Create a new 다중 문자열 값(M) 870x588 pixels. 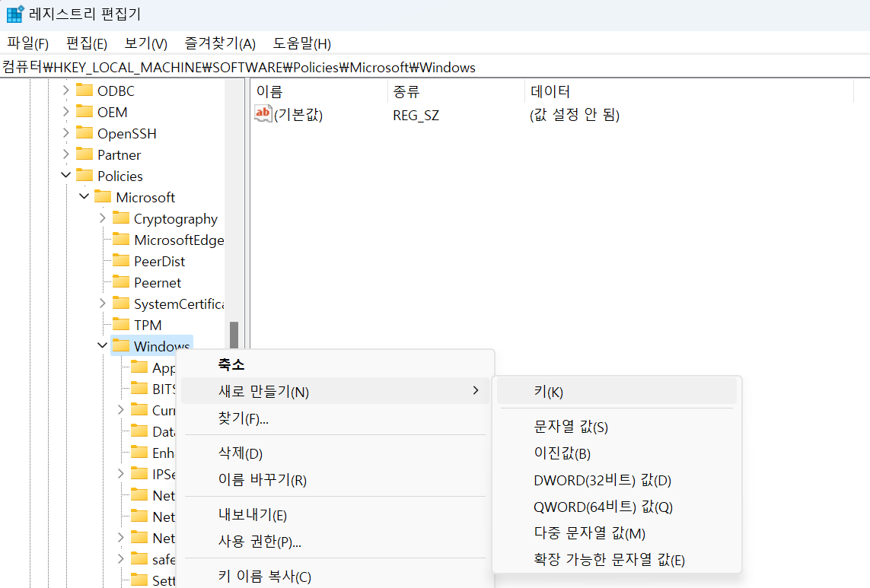tap(617, 532)
